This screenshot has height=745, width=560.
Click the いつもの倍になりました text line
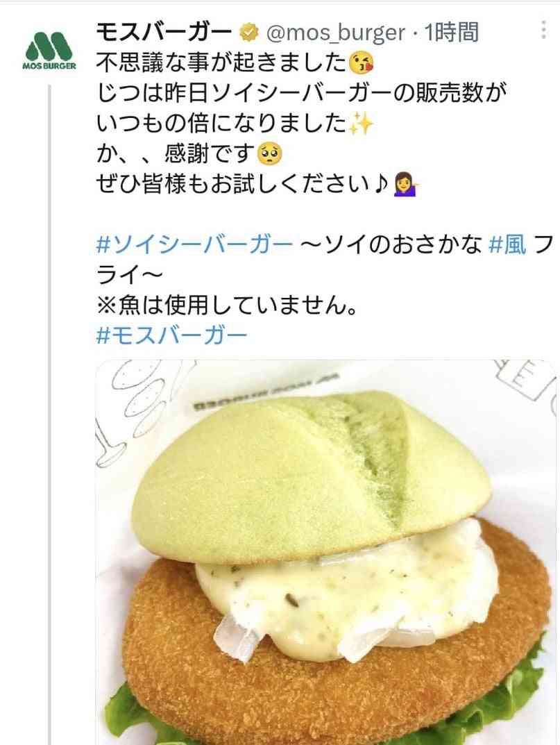coord(221,124)
